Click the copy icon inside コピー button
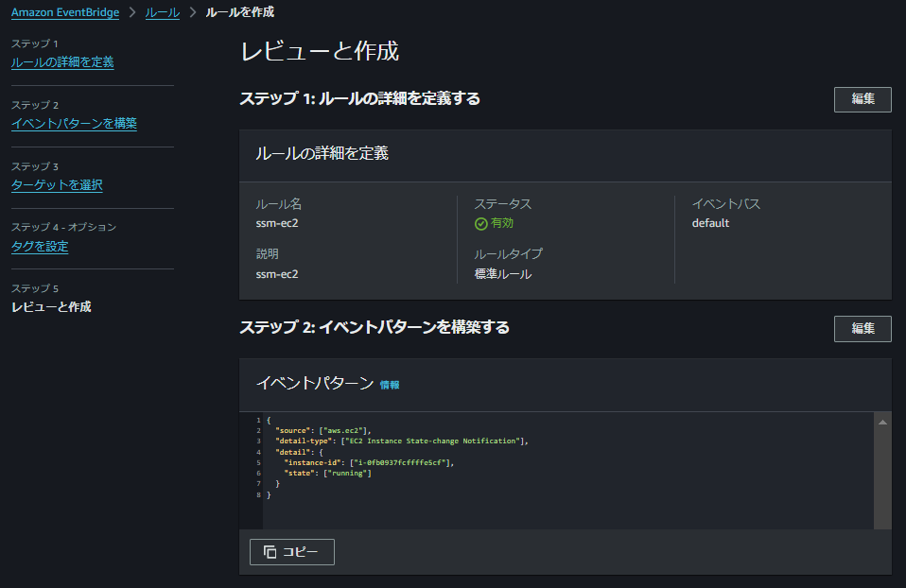The width and height of the screenshot is (906, 588). coord(269,551)
